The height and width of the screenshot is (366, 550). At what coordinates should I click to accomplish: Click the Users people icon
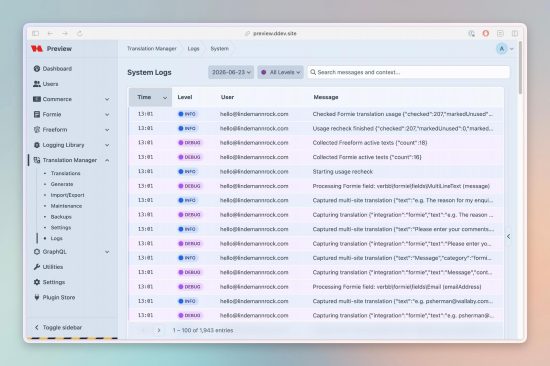[x=36, y=84]
